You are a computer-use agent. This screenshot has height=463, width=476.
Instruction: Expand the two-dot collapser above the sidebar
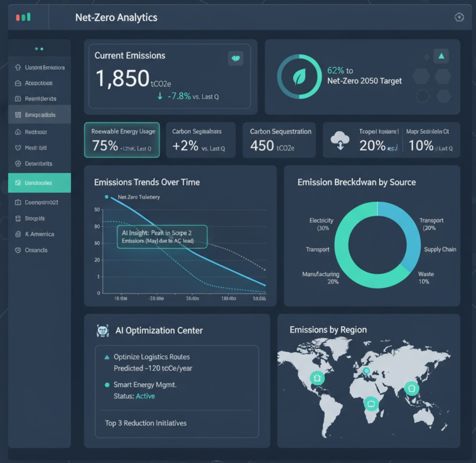pyautogui.click(x=39, y=49)
